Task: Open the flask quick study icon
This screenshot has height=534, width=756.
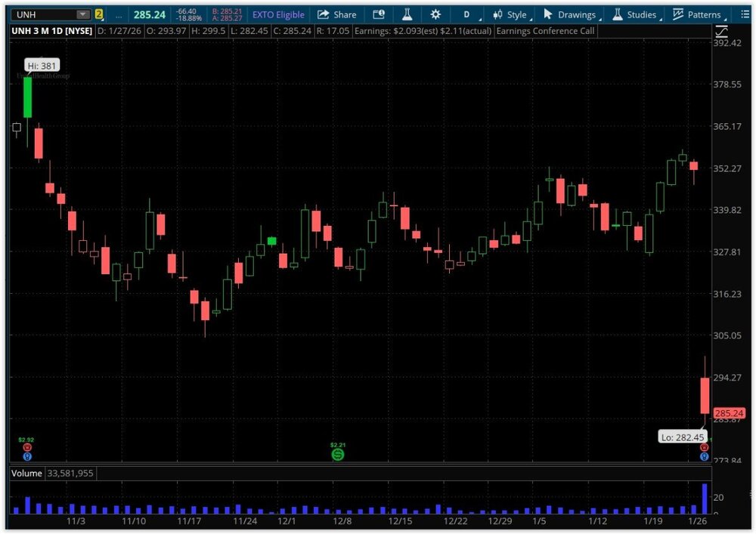Action: pyautogui.click(x=407, y=14)
